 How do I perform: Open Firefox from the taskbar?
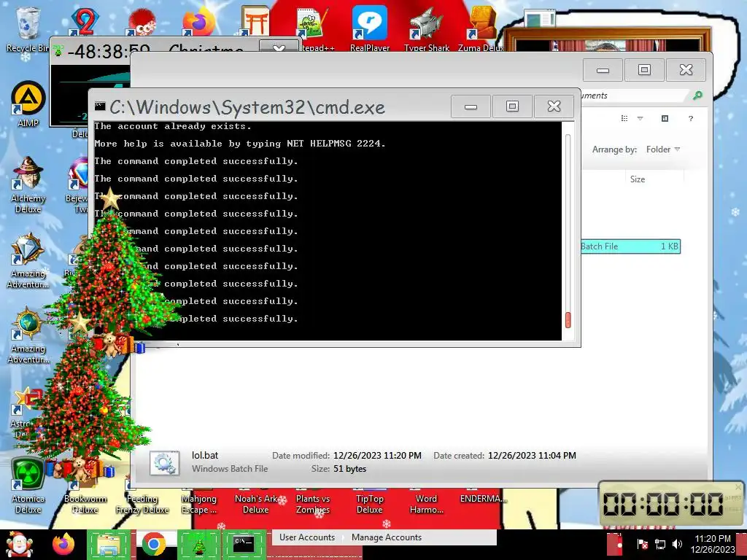click(63, 544)
